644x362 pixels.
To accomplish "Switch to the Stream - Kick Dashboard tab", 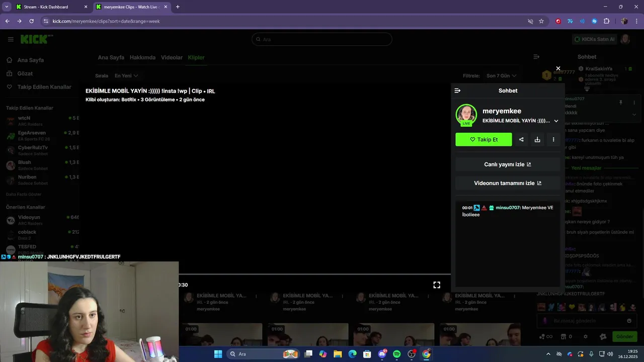I will 46,7.
